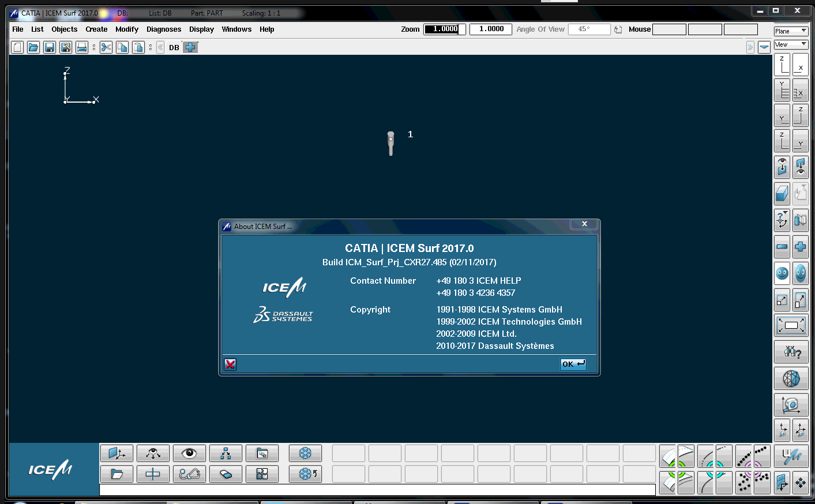
Task: Click the four-squares grid icon in the bottom panel
Action: 262,474
